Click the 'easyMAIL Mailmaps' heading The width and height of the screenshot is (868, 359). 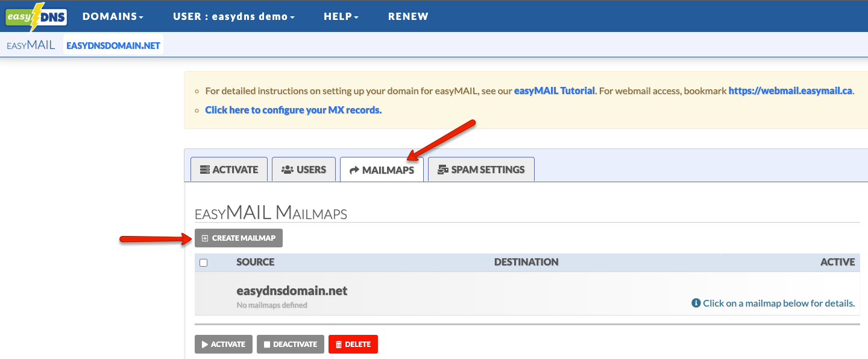(271, 213)
